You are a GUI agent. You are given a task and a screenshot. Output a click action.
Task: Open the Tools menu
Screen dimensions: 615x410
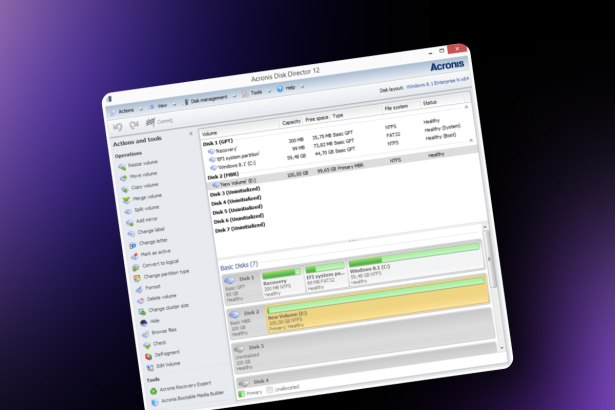253,92
